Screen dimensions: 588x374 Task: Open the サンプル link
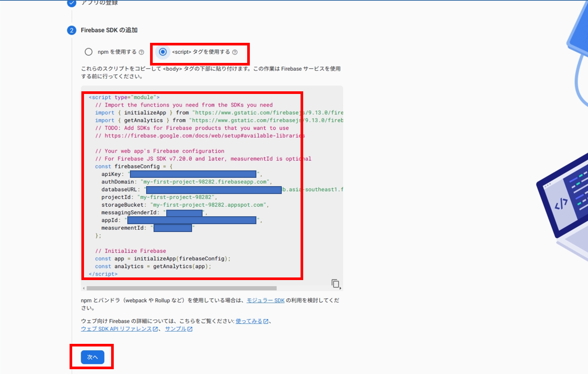[175, 329]
